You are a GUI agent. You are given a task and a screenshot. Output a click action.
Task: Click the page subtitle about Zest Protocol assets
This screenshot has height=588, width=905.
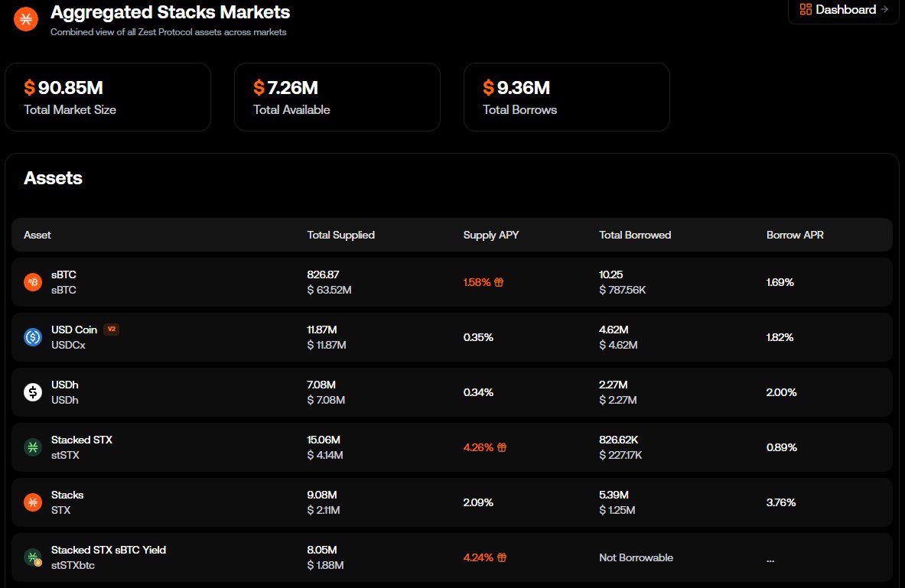point(168,32)
